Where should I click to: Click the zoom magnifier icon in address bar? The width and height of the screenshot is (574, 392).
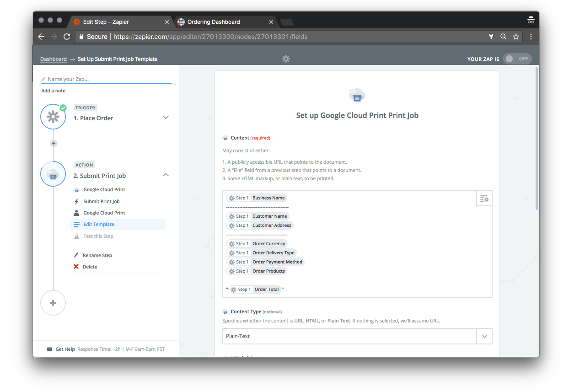coord(504,37)
